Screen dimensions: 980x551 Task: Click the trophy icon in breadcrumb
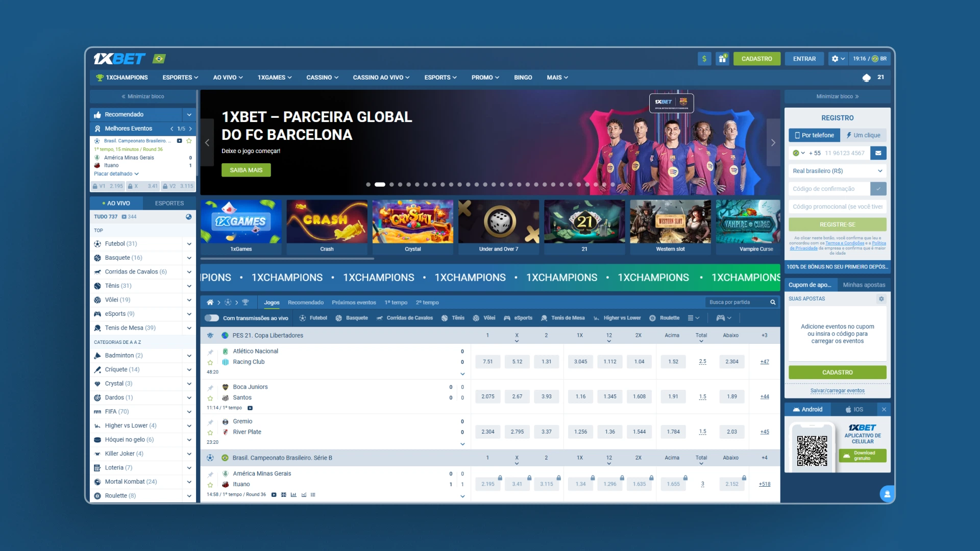[x=246, y=303]
